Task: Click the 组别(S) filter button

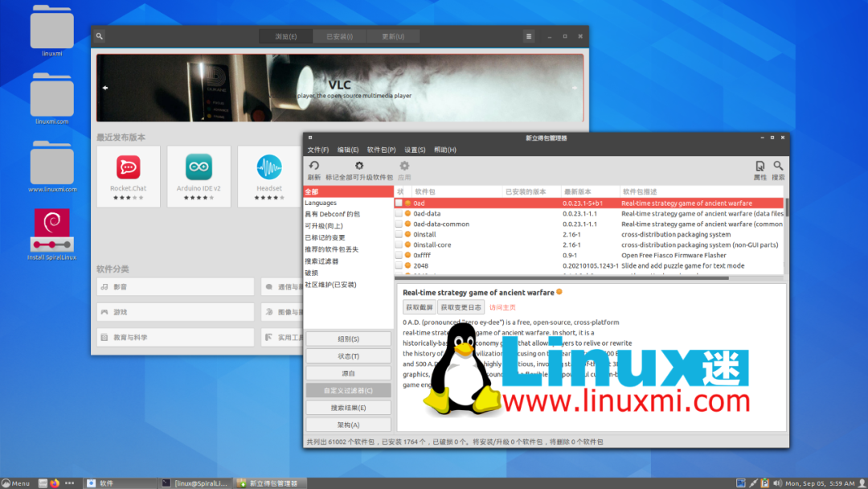Action: (348, 339)
